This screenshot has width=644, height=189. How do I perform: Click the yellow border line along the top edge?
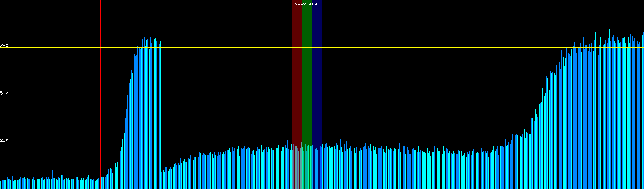(x=377, y=0)
